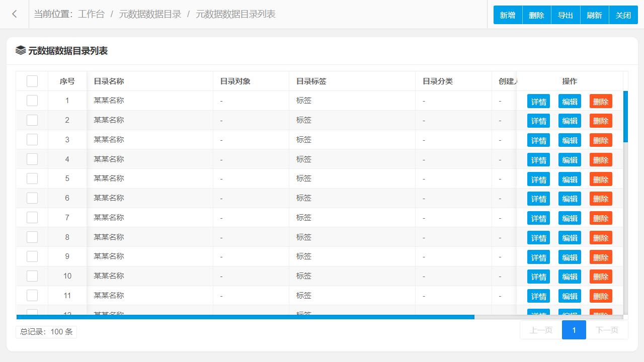
Task: Click the 操作 column header
Action: click(x=570, y=81)
